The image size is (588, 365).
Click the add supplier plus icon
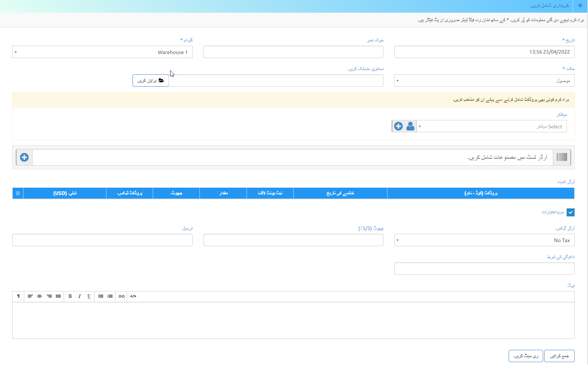(398, 126)
